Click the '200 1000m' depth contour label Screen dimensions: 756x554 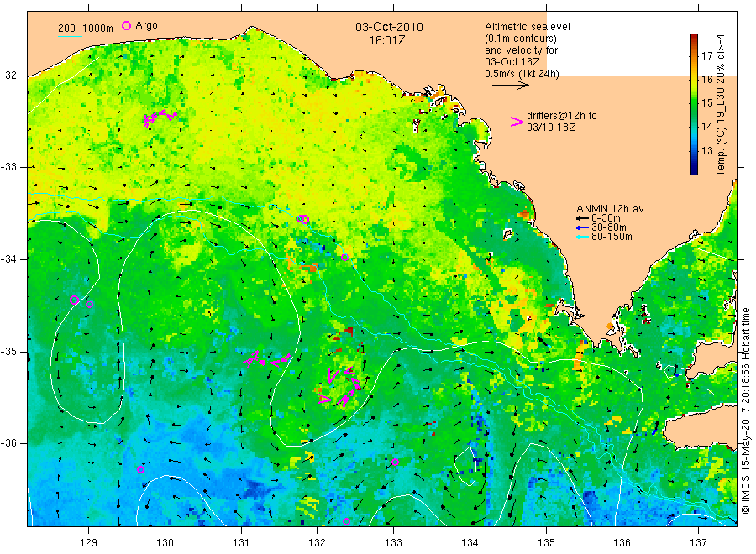(86, 29)
